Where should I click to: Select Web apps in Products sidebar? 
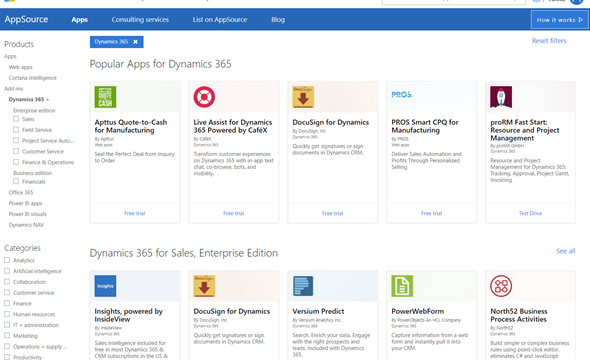click(21, 67)
